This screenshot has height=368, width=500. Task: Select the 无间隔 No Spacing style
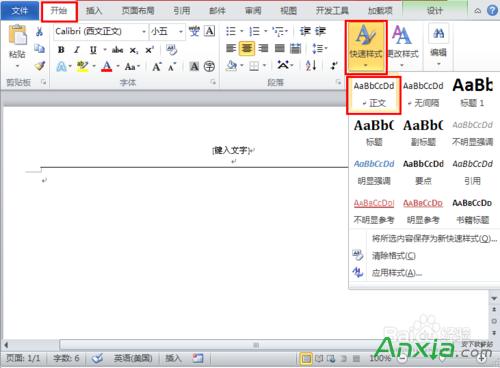click(x=423, y=94)
